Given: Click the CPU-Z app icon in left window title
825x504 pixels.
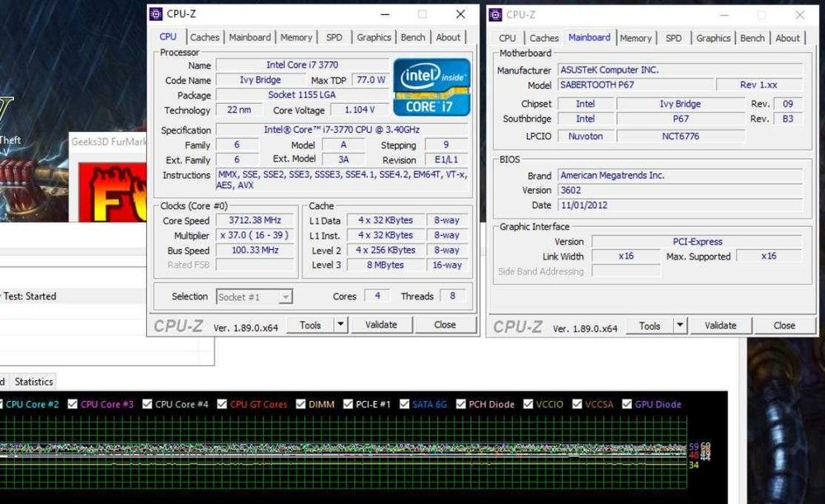Looking at the screenshot, I should coord(156,14).
